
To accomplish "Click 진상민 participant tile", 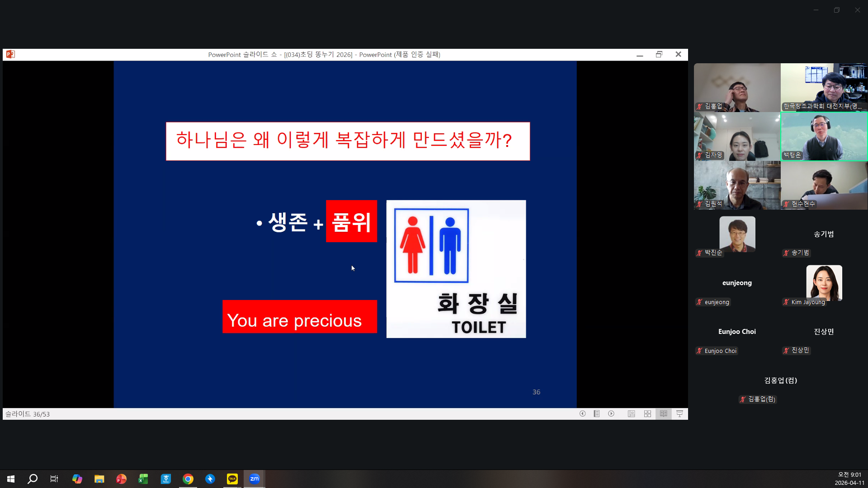I will tap(824, 332).
